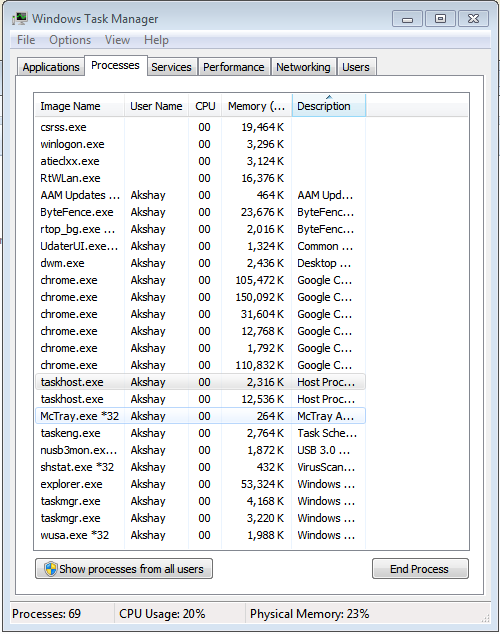
Task: Select the McTray.exe *32 process
Action: coord(200,416)
